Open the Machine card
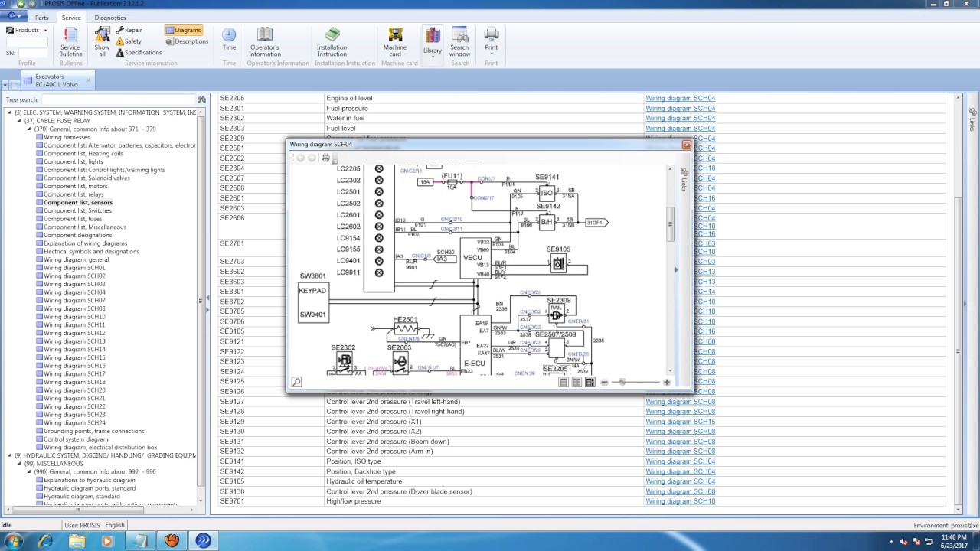 395,42
